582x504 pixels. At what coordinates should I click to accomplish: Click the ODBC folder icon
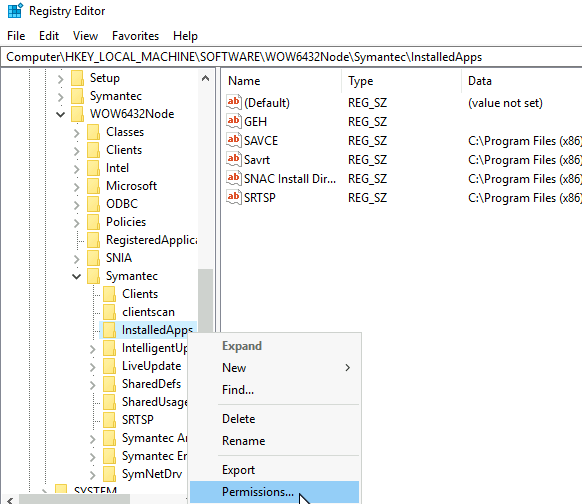tap(94, 204)
